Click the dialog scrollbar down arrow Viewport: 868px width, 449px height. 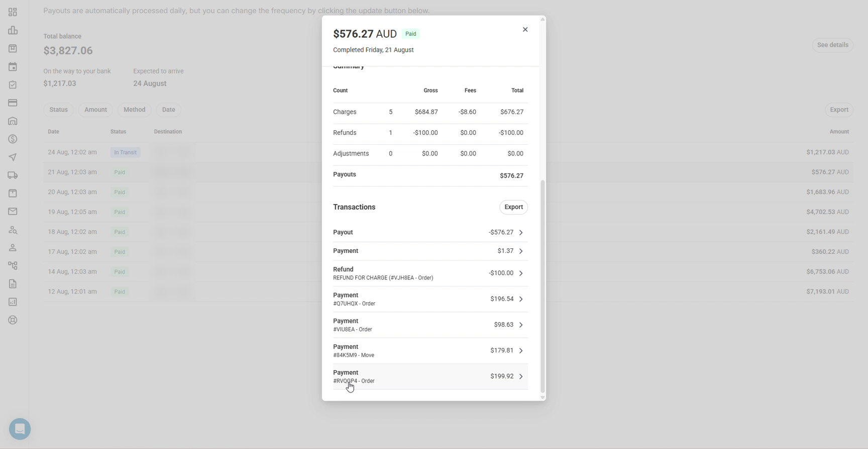tap(542, 398)
